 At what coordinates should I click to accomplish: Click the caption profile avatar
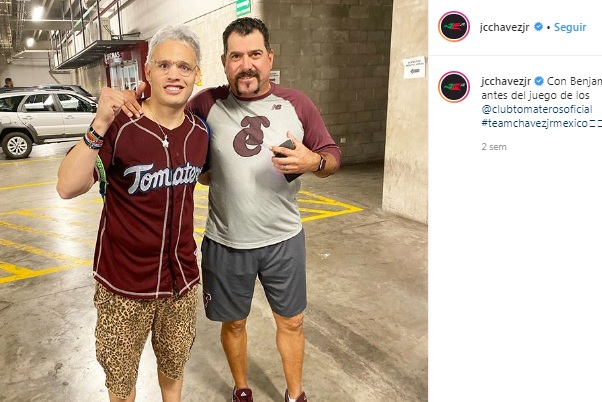point(454,87)
